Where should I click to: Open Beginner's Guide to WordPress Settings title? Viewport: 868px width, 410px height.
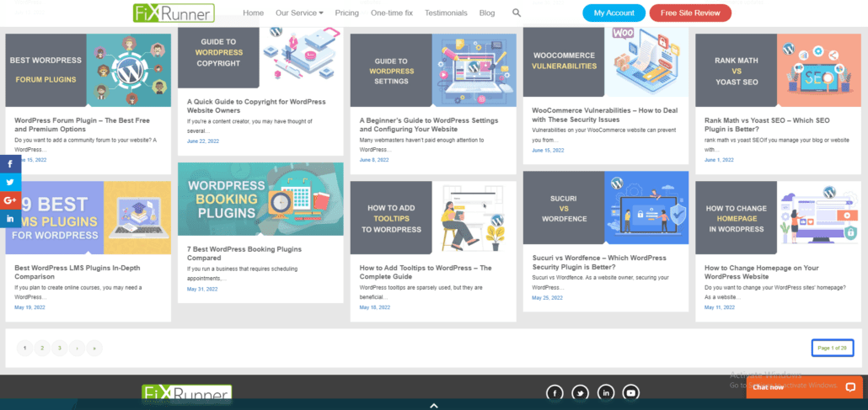(x=429, y=125)
